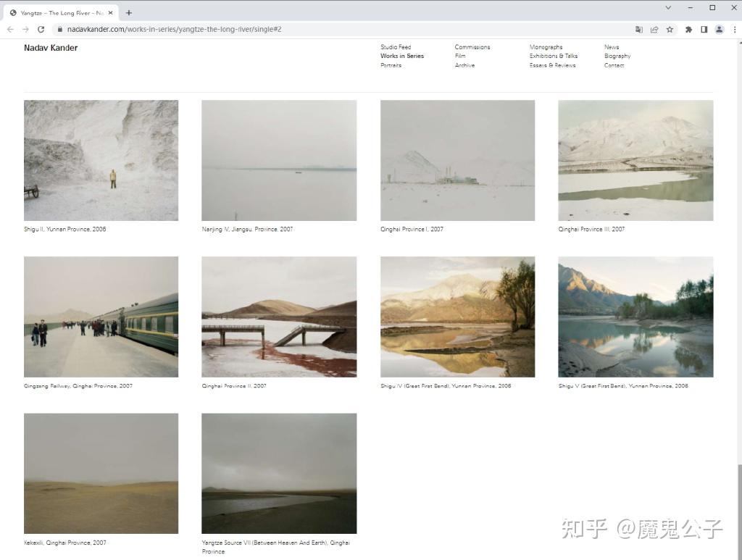
Task: Click the Nadav Kander site title
Action: (x=51, y=48)
